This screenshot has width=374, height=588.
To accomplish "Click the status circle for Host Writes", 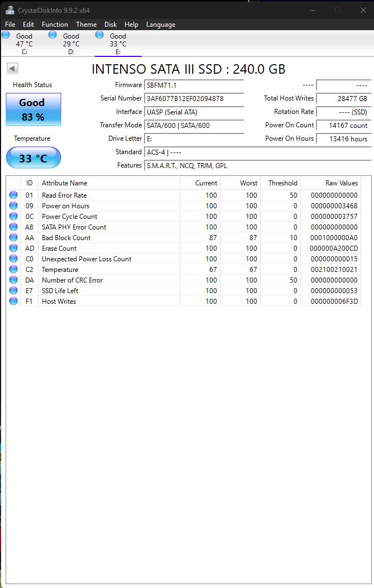I will [x=13, y=301].
